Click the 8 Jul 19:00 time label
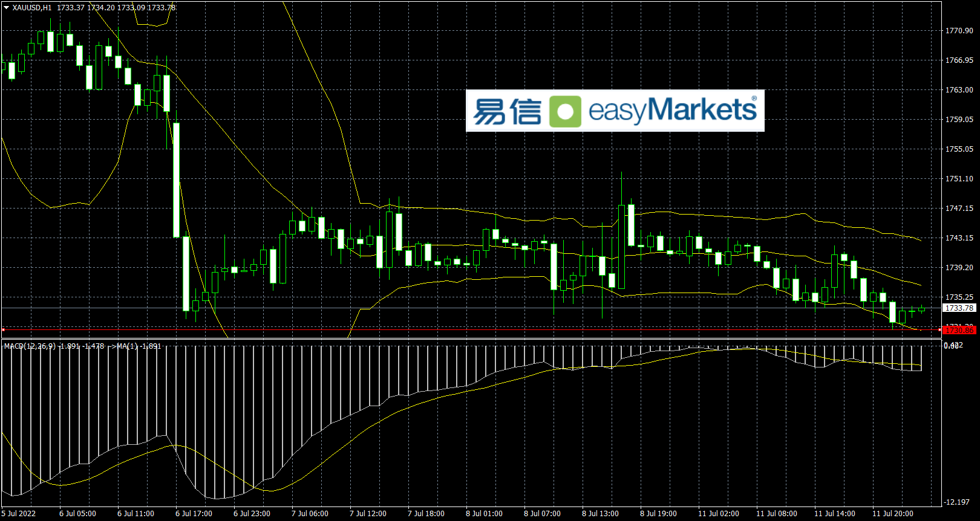 click(x=658, y=514)
